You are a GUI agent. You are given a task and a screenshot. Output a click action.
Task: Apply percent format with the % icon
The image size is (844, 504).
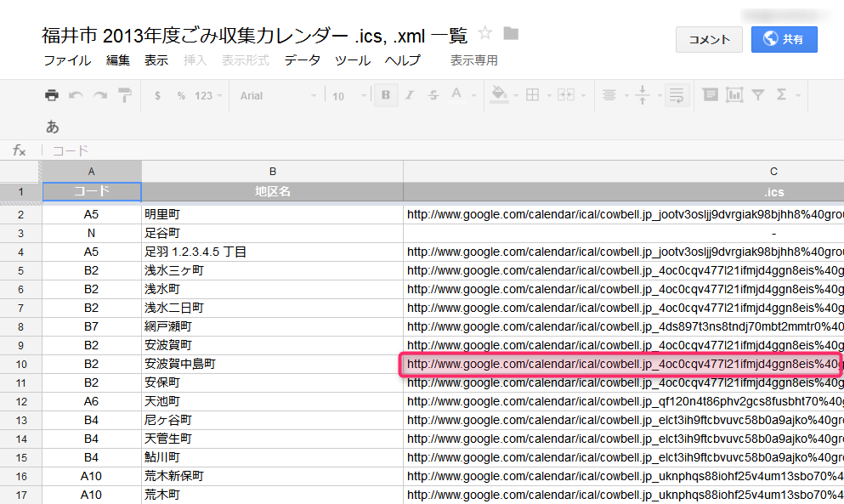pos(181,96)
